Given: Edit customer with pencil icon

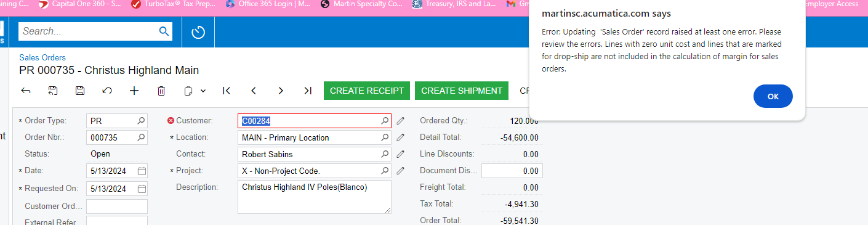Looking at the screenshot, I should pos(401,121).
